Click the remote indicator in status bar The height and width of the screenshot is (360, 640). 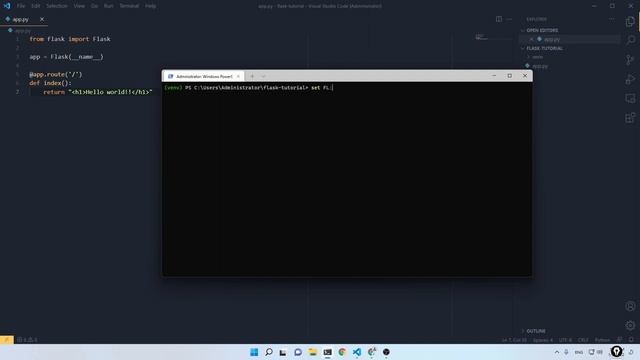point(7,340)
